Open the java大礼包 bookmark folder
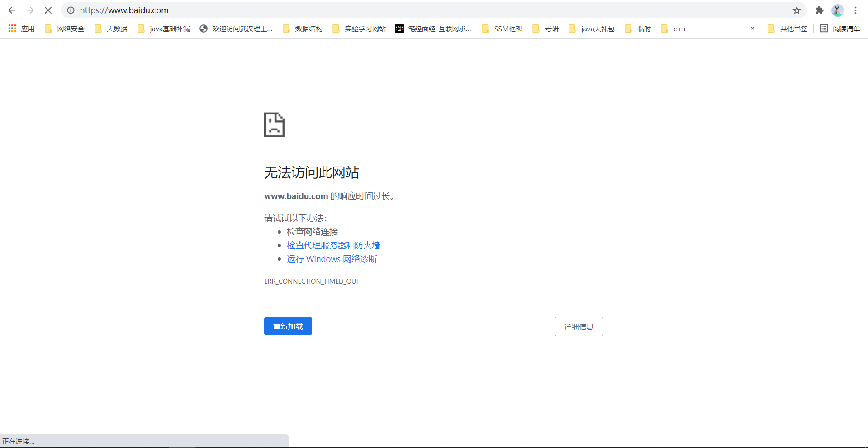868x448 pixels. click(592, 29)
